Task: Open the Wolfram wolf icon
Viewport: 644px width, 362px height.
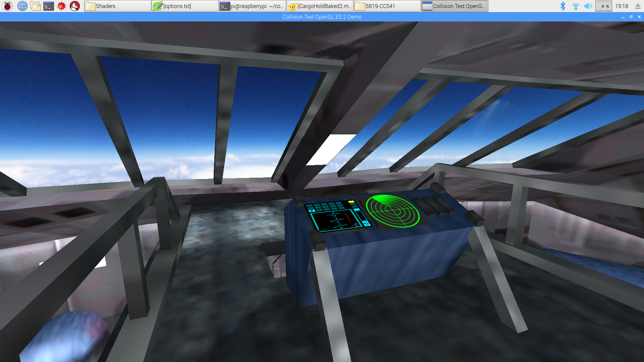Action: click(x=75, y=6)
